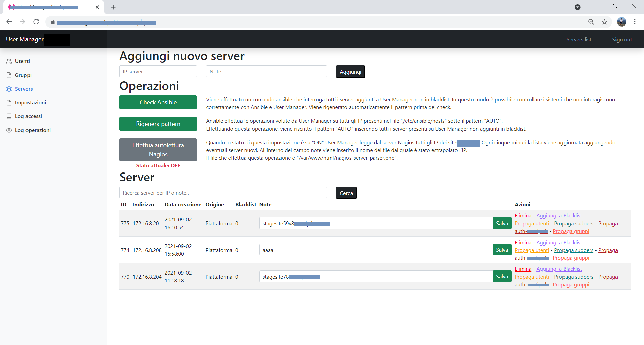Viewport: 644px width, 345px height.
Task: Open Impostazioni settings page
Action: [x=26, y=102]
